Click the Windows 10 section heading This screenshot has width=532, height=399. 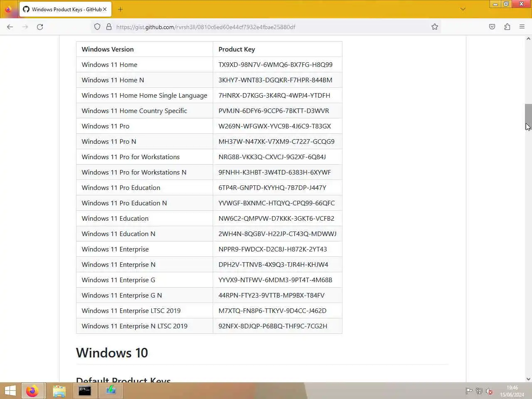(112, 353)
